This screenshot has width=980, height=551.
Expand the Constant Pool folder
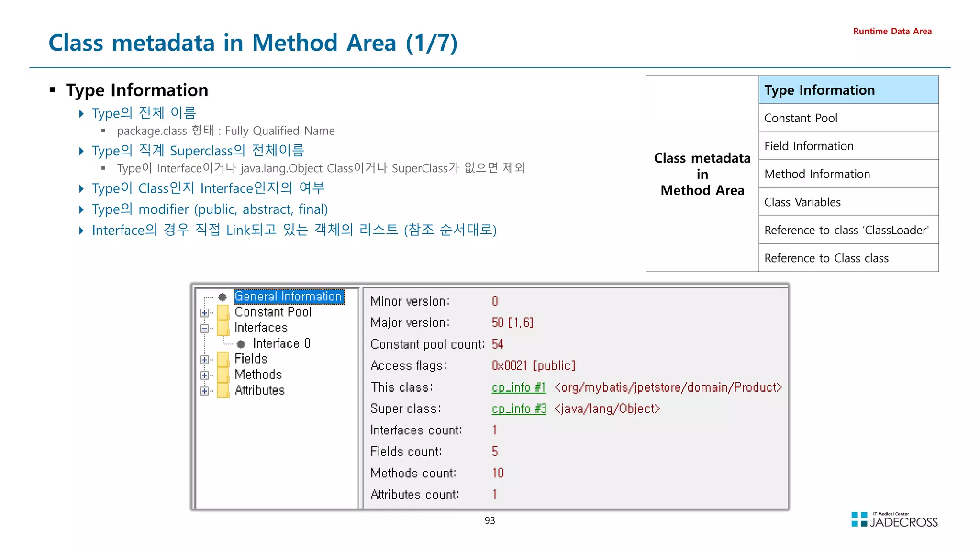click(x=205, y=313)
